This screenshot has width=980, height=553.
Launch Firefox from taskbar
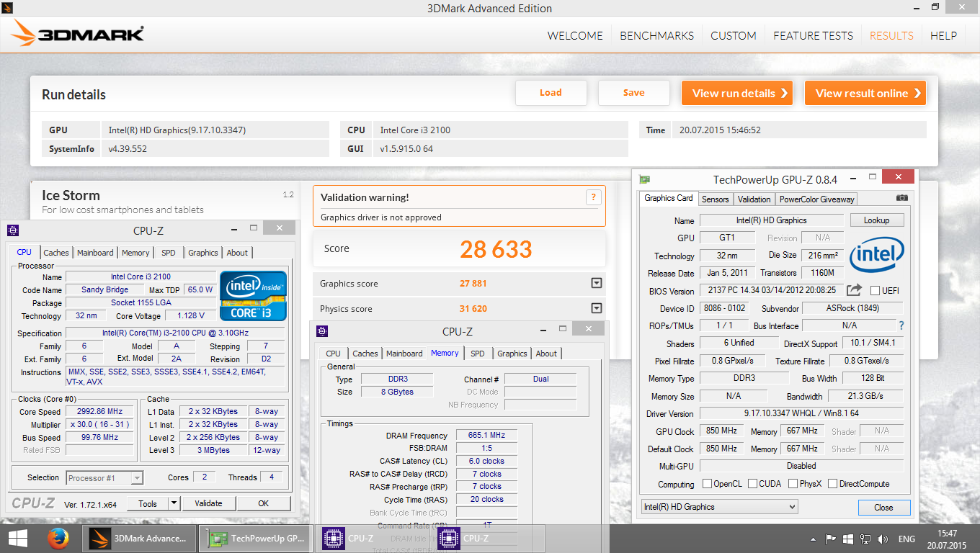click(x=58, y=538)
